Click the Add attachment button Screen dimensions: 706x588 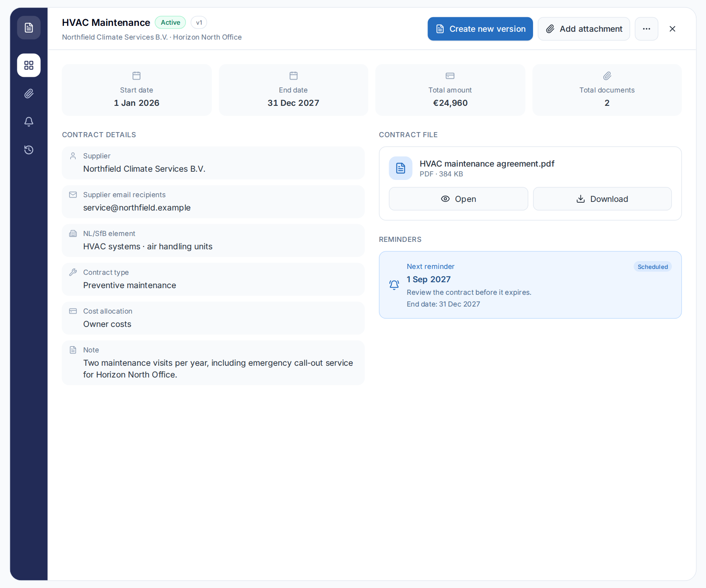pos(584,29)
